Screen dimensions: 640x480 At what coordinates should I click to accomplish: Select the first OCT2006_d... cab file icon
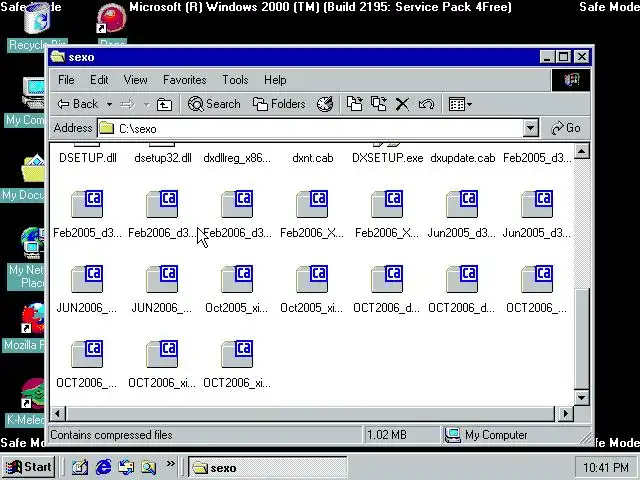coord(387,279)
